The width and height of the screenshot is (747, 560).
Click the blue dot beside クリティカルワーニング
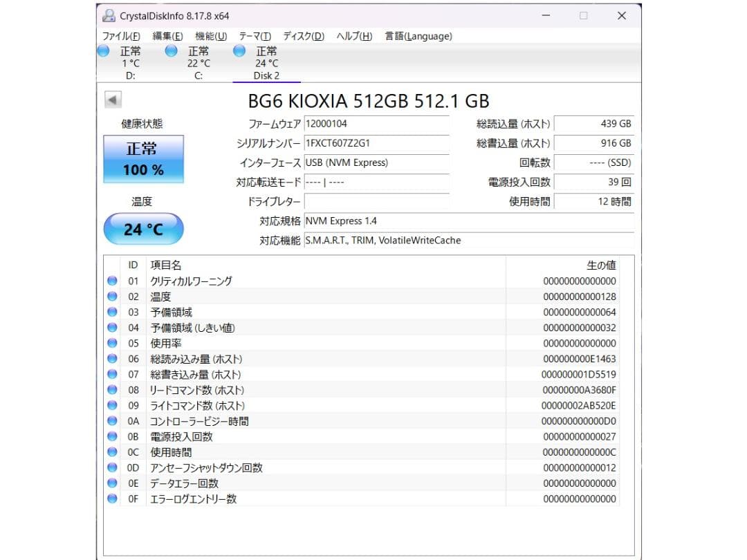coord(112,281)
